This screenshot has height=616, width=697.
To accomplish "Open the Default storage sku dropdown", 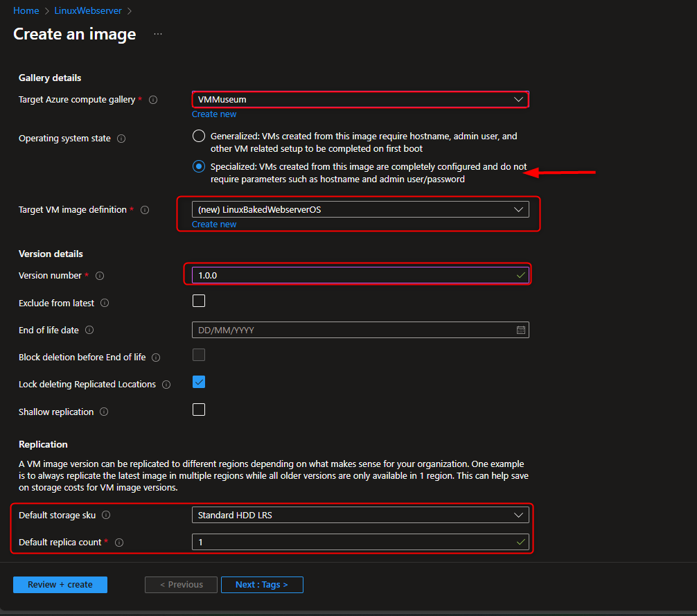I will (x=518, y=515).
